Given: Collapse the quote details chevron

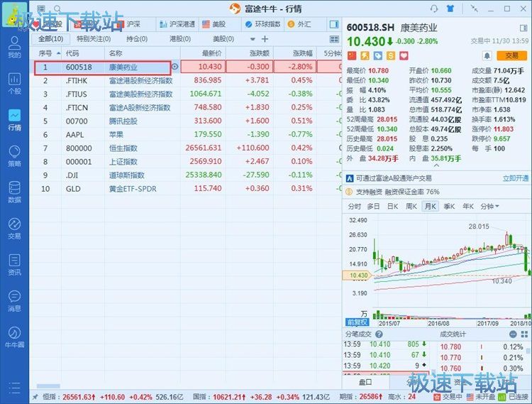Looking at the screenshot, I should pos(437,165).
